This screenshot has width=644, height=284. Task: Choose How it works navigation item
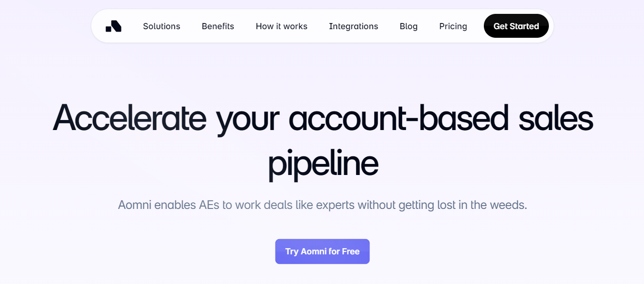[281, 26]
